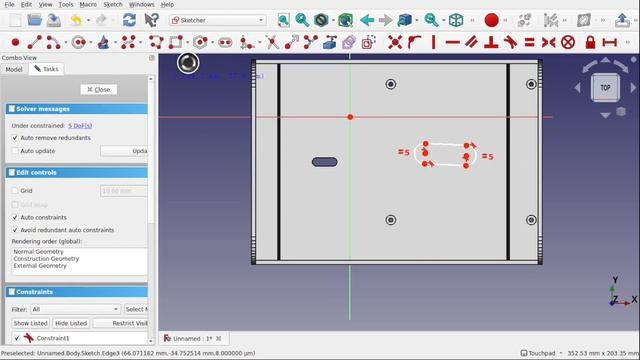The width and height of the screenshot is (640, 360).
Task: Enable the Grid checkbox
Action: click(15, 191)
